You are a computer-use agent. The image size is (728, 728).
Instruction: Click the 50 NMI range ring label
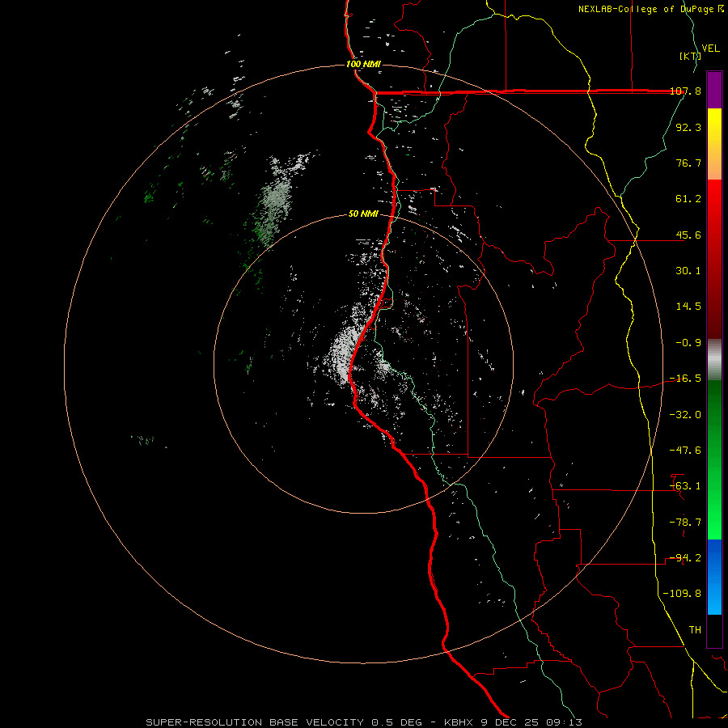(x=363, y=214)
